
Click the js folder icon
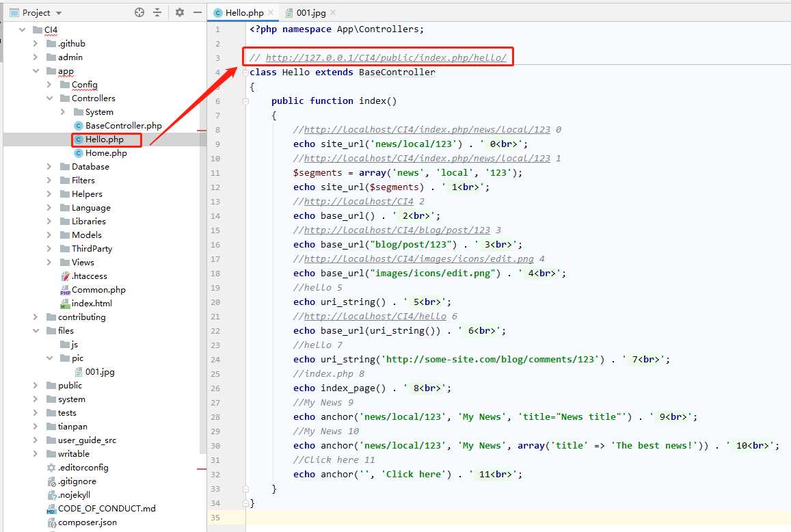tap(64, 344)
